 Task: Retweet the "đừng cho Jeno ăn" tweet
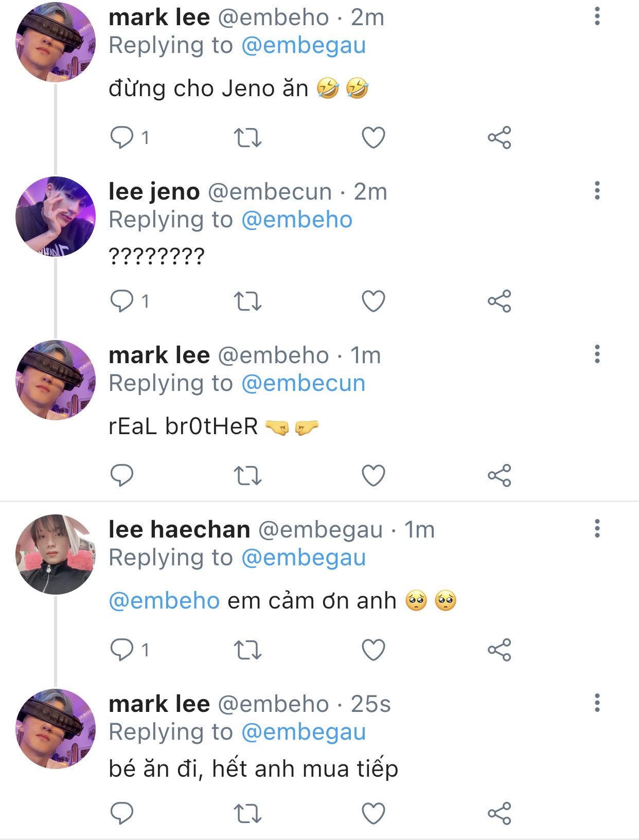247,138
